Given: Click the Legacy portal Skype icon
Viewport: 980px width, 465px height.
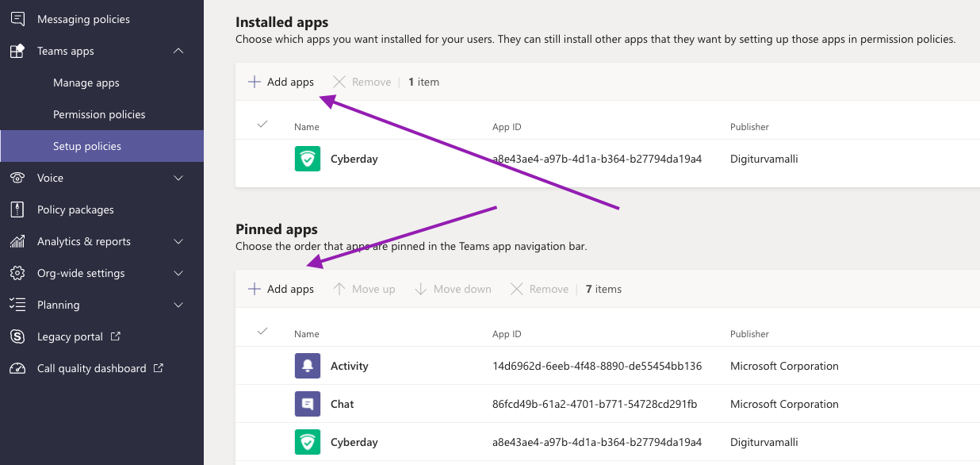Looking at the screenshot, I should (x=17, y=336).
